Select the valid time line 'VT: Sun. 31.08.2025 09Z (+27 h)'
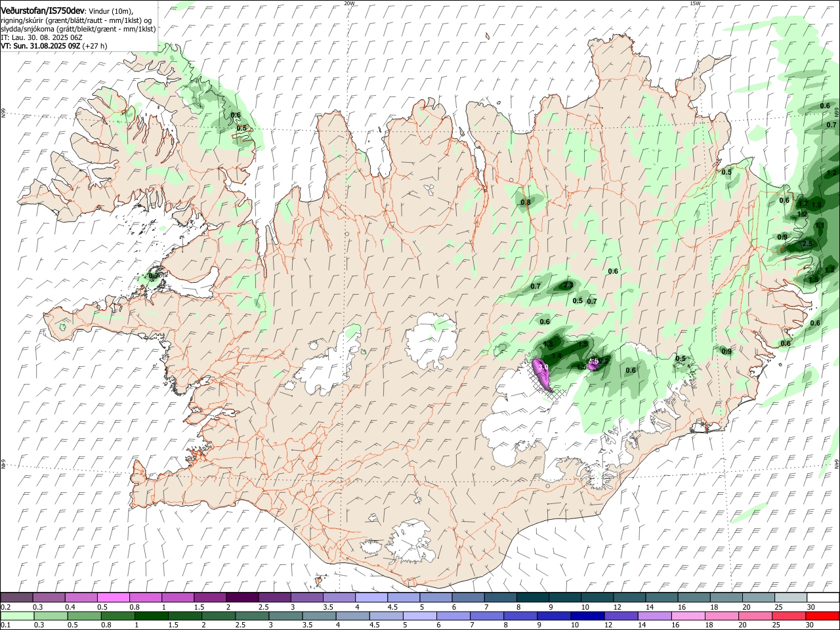 (54, 46)
